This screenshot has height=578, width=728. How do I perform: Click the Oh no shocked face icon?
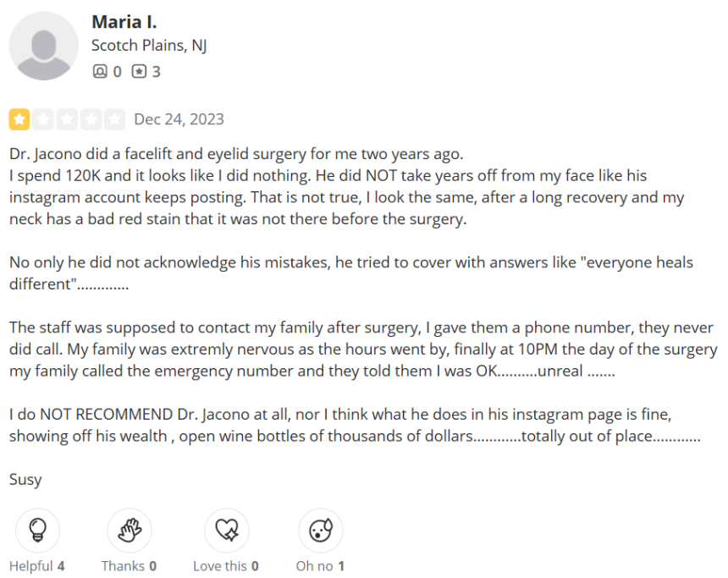pyautogui.click(x=321, y=530)
